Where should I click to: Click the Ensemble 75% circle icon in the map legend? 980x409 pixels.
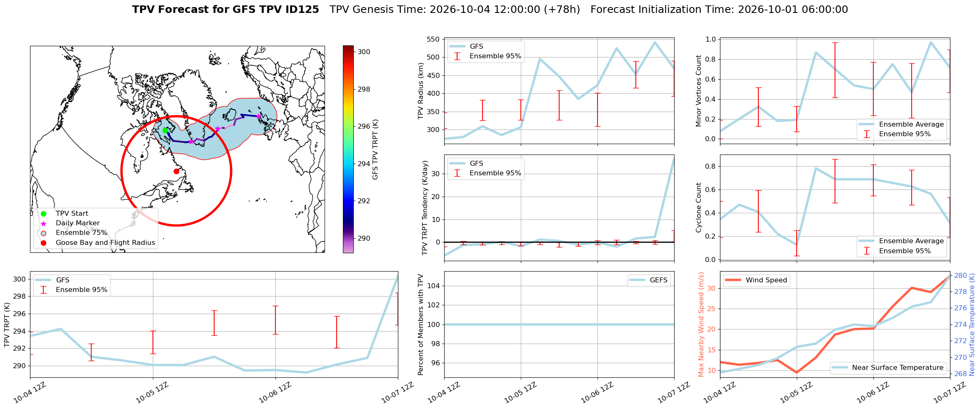point(43,233)
